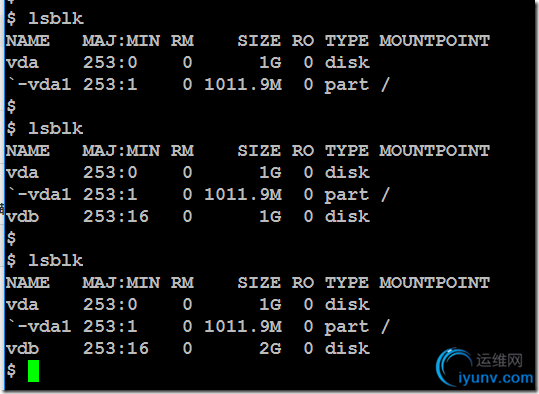Viewport: 539px width, 394px height.
Task: Click the iyunv.com watermark text
Action: click(496, 378)
